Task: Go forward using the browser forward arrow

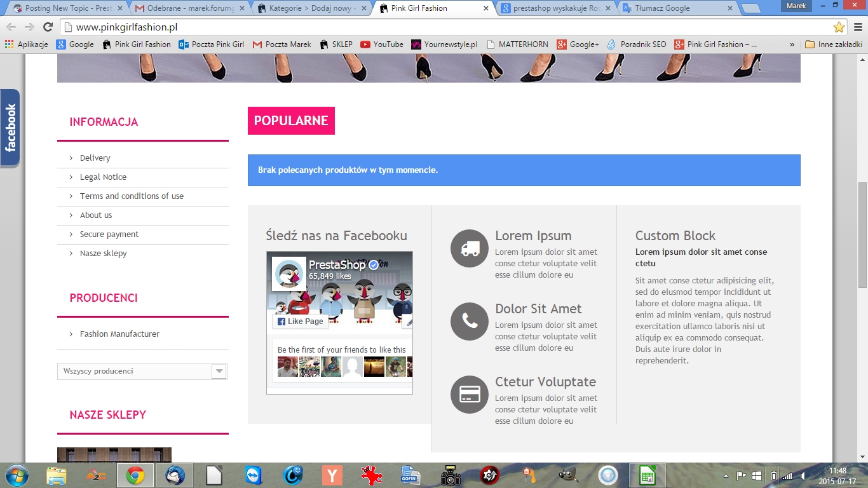Action: click(x=29, y=27)
